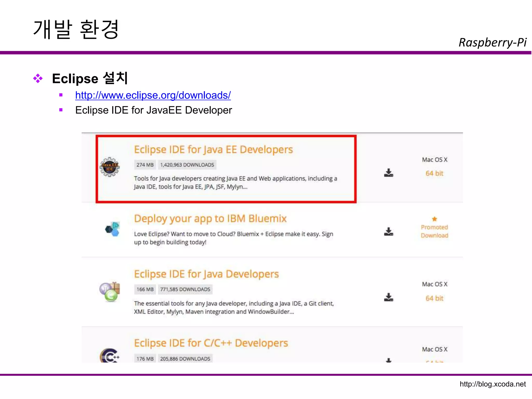Open the eclipse.org/downloads link

(x=153, y=95)
